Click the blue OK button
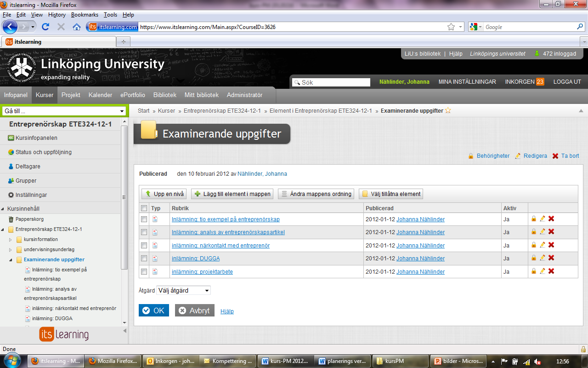The height and width of the screenshot is (368, 588). pos(154,310)
